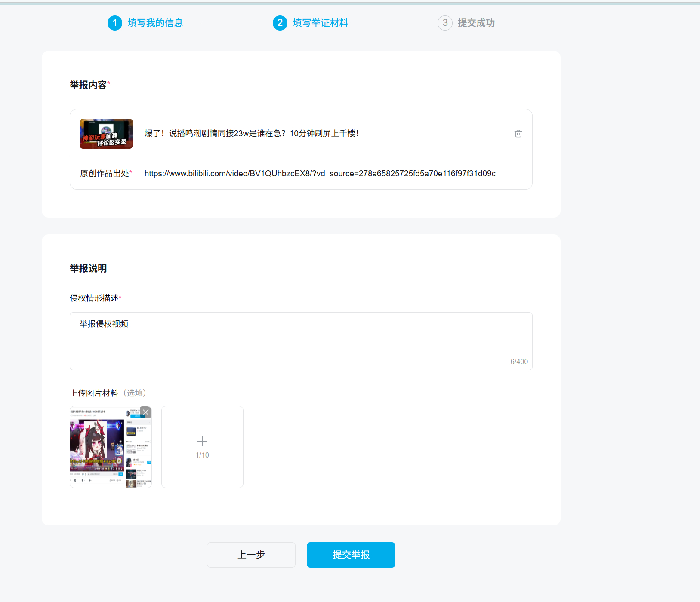Select the 提交成功 step label
This screenshot has height=602, width=700.
tap(476, 23)
